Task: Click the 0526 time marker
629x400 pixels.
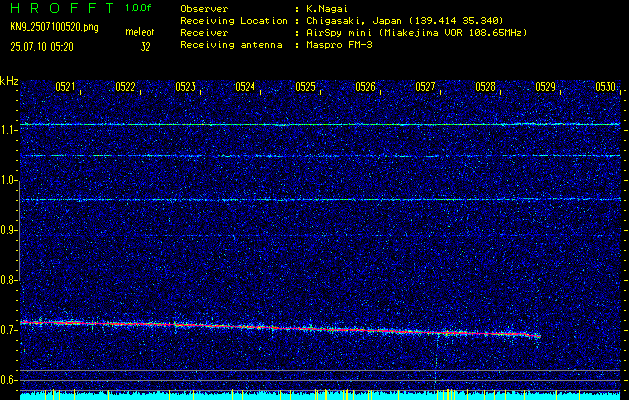Action: click(x=365, y=87)
